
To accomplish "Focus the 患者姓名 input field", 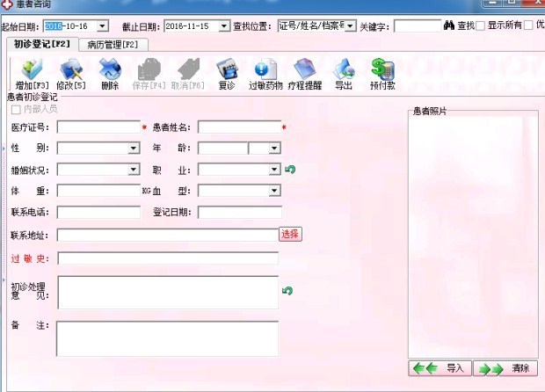I will click(x=238, y=127).
